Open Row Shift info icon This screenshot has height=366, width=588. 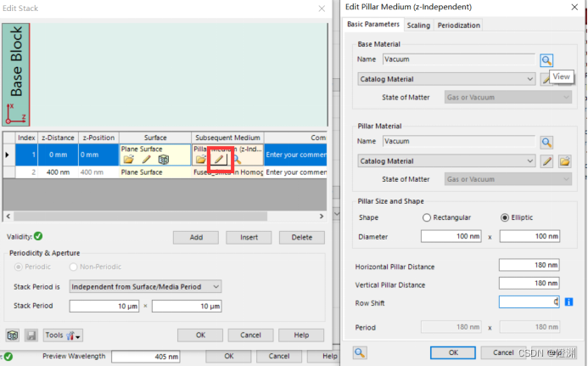click(568, 301)
